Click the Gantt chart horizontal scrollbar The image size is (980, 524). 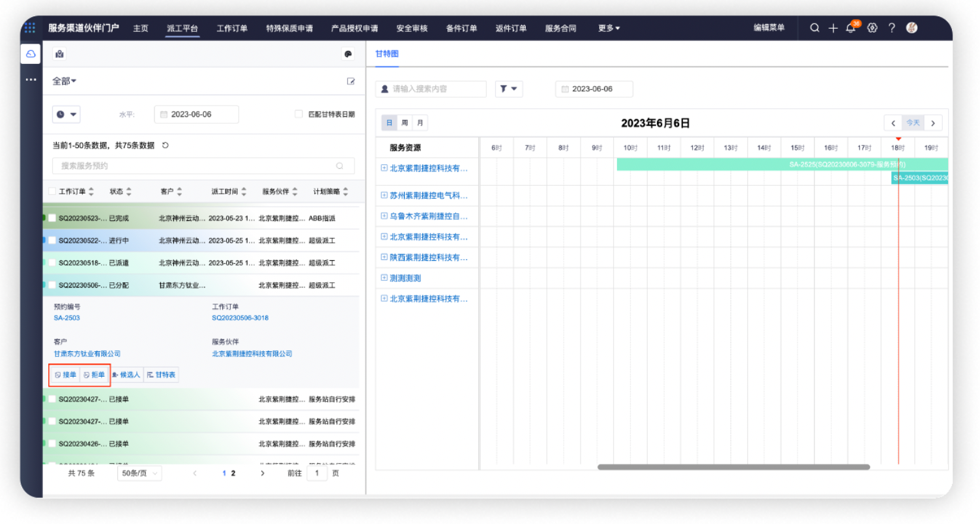tap(733, 467)
